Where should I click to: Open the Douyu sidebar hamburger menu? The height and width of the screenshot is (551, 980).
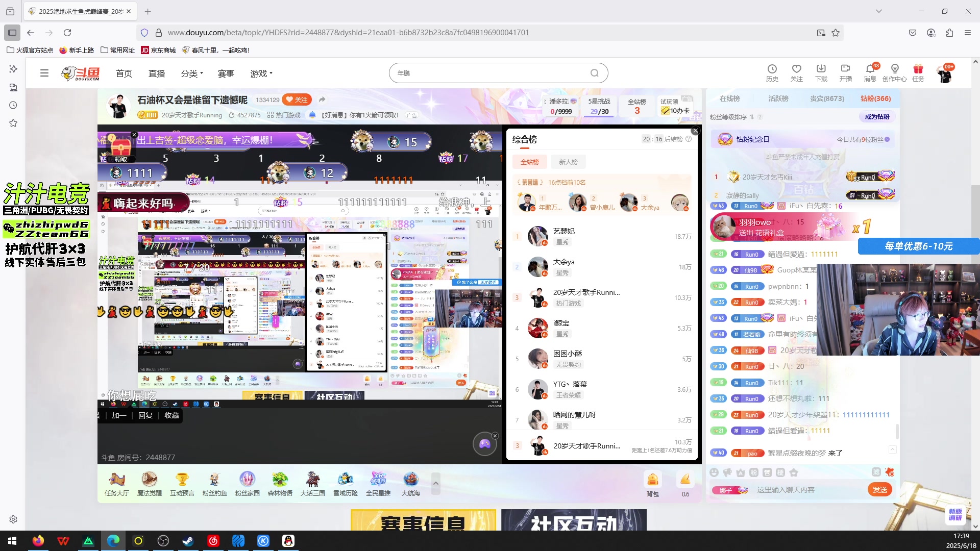[44, 73]
